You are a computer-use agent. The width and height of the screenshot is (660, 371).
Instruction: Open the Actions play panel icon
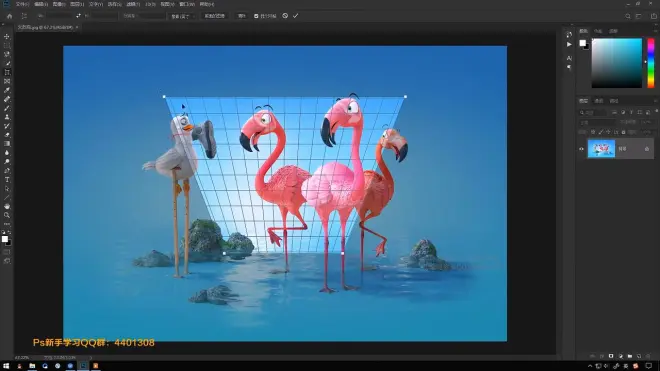tap(569, 44)
